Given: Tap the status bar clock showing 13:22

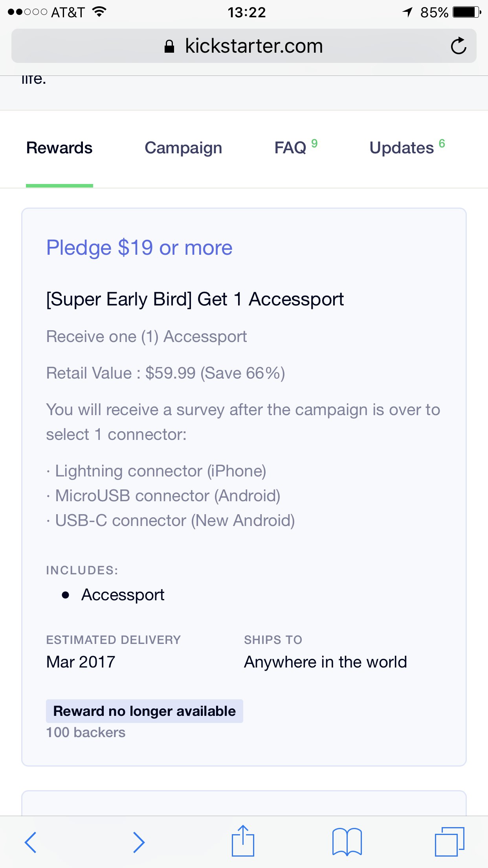Looking at the screenshot, I should point(246,12).
